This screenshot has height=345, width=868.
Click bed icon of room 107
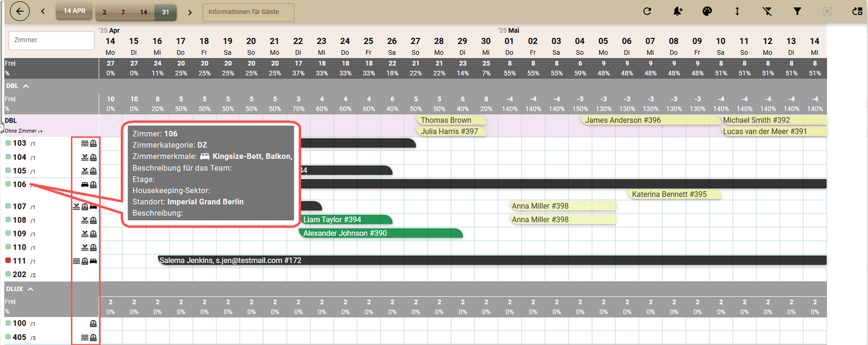pos(93,206)
